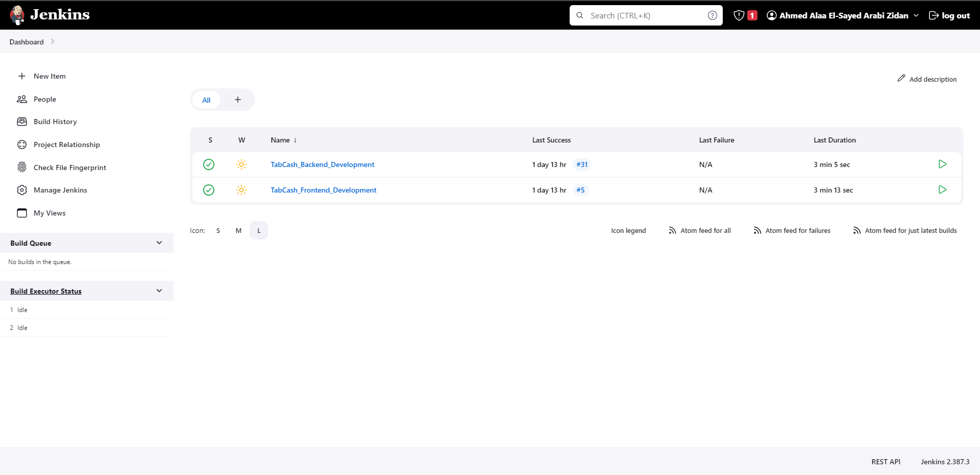The width and height of the screenshot is (980, 475).
Task: Open Ahmed Alaa El-Sayed Arabi Zidan profile
Action: point(844,15)
